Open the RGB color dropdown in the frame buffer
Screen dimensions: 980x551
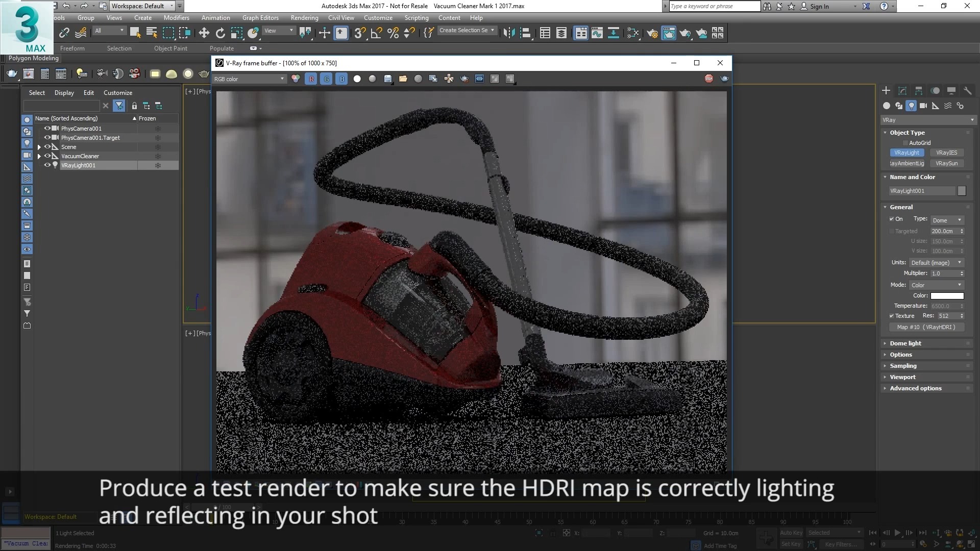pyautogui.click(x=250, y=79)
